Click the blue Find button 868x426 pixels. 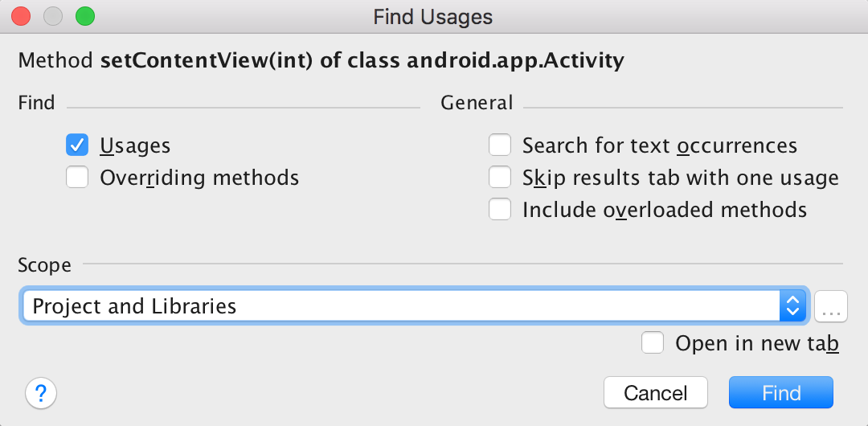[x=780, y=393]
